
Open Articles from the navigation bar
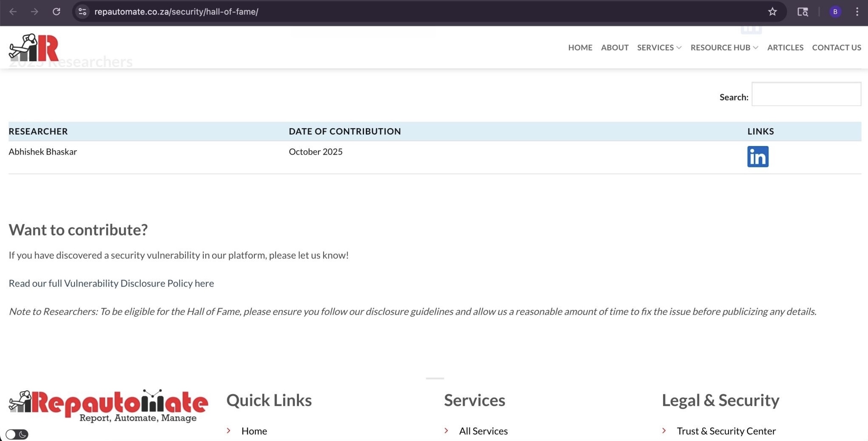(x=785, y=47)
